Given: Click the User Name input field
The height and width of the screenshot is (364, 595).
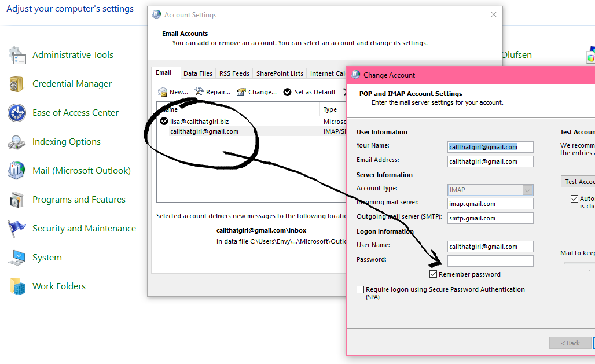Looking at the screenshot, I should [490, 247].
